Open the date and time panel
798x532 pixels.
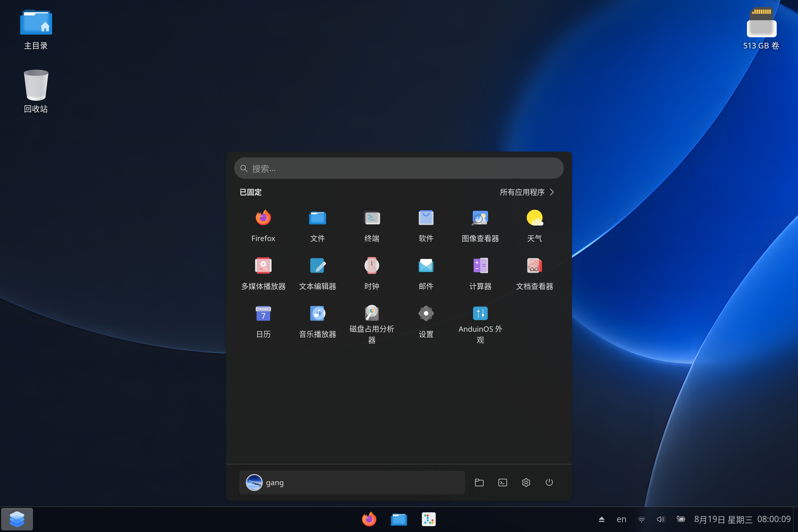(742, 519)
